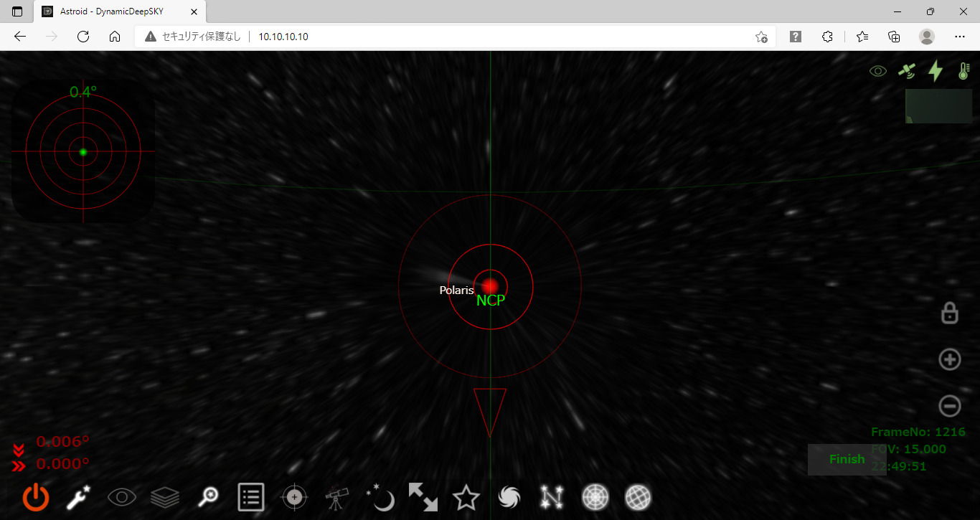Open the browser three-dot menu
Image resolution: width=980 pixels, height=520 pixels.
click(960, 37)
